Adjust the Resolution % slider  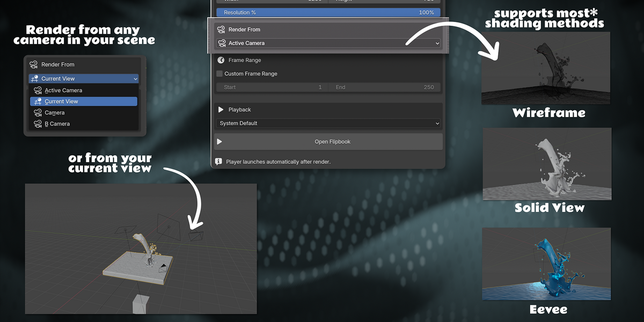(x=328, y=12)
